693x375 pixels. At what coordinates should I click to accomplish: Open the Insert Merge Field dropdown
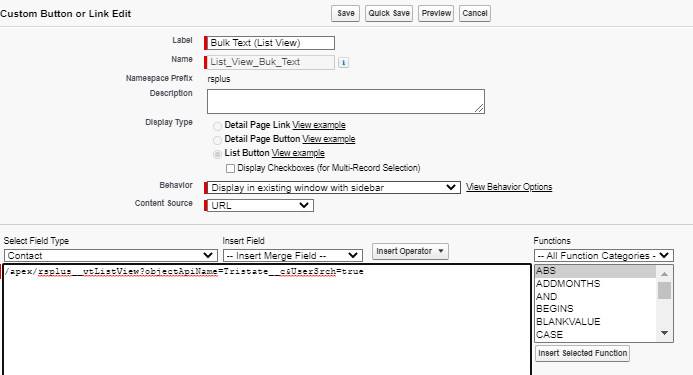[292, 256]
